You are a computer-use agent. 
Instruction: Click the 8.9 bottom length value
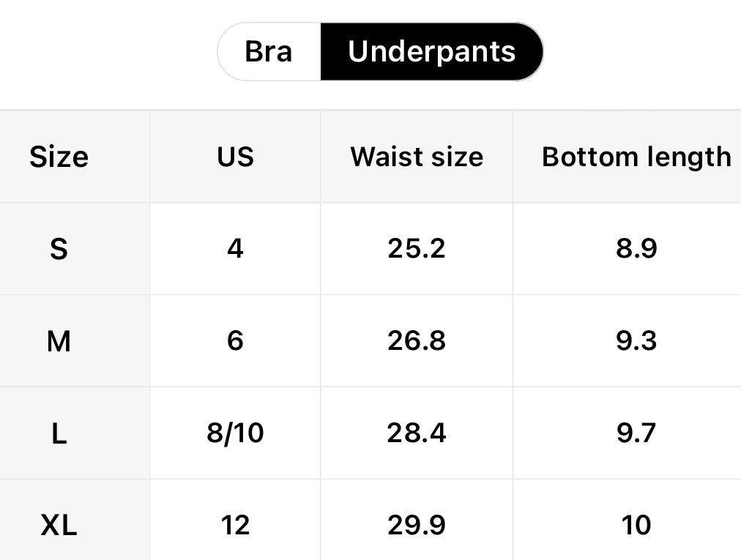tap(636, 249)
